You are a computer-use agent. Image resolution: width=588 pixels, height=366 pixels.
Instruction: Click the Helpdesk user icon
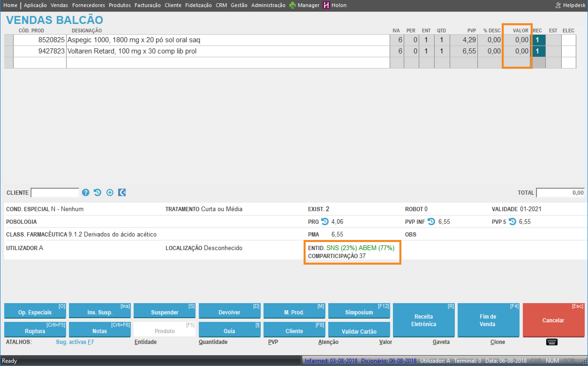558,5
